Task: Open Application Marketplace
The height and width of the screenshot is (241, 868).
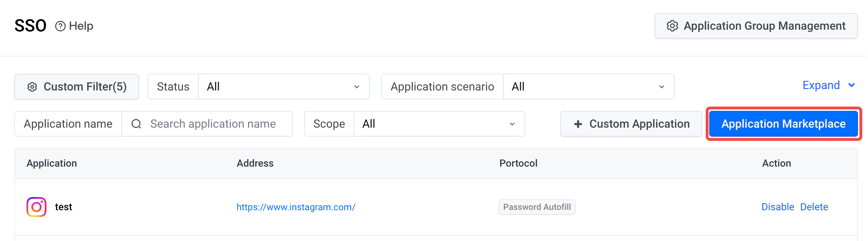Action: tap(783, 124)
